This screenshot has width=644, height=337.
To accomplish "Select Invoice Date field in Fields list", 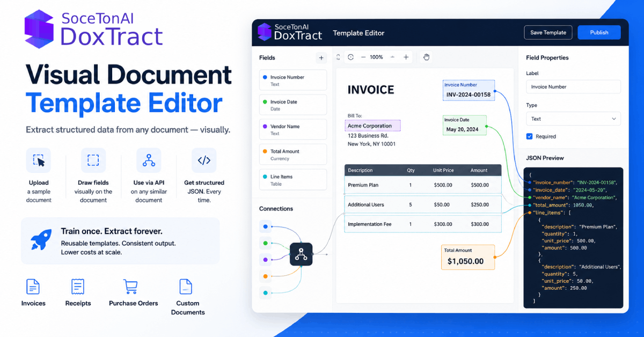I will [x=292, y=105].
